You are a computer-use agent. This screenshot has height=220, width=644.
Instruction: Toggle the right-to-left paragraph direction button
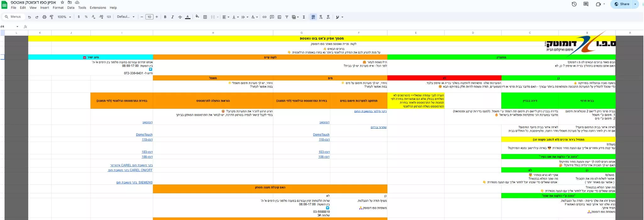328,17
